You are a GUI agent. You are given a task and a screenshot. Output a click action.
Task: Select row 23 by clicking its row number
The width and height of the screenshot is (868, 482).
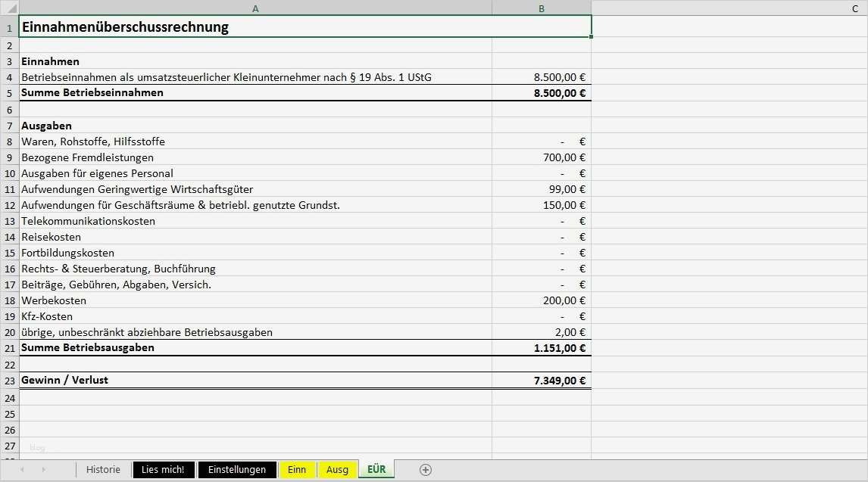10,380
